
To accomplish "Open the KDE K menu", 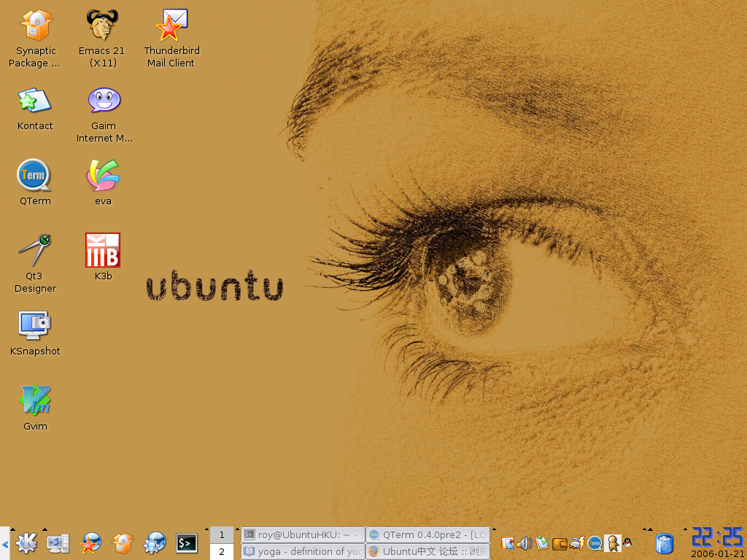I will [26, 543].
